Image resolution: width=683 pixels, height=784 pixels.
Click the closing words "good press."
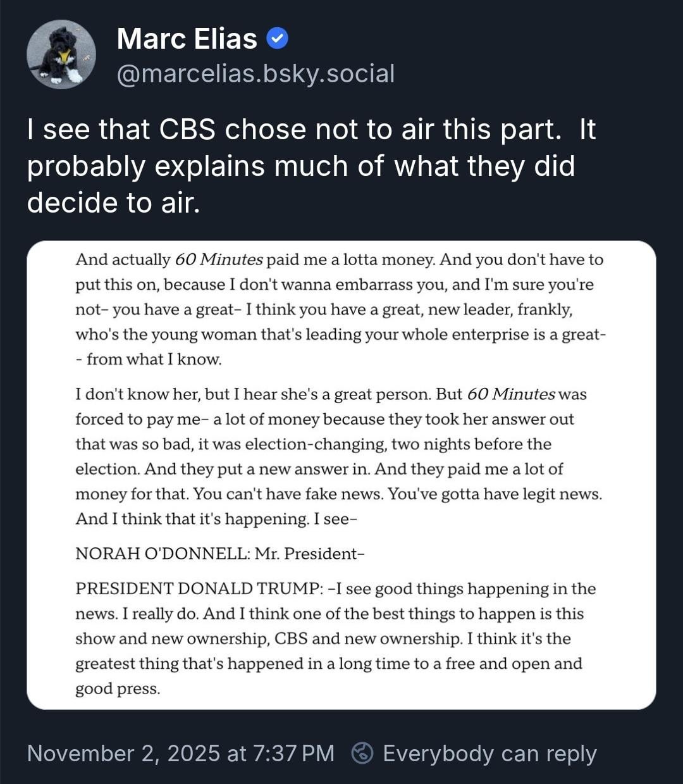[118, 688]
